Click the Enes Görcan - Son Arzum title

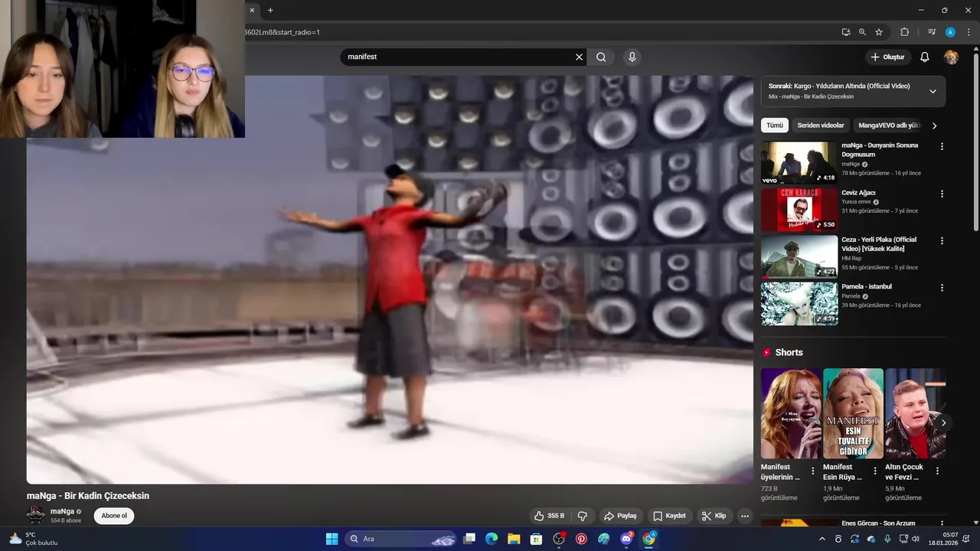tap(878, 523)
